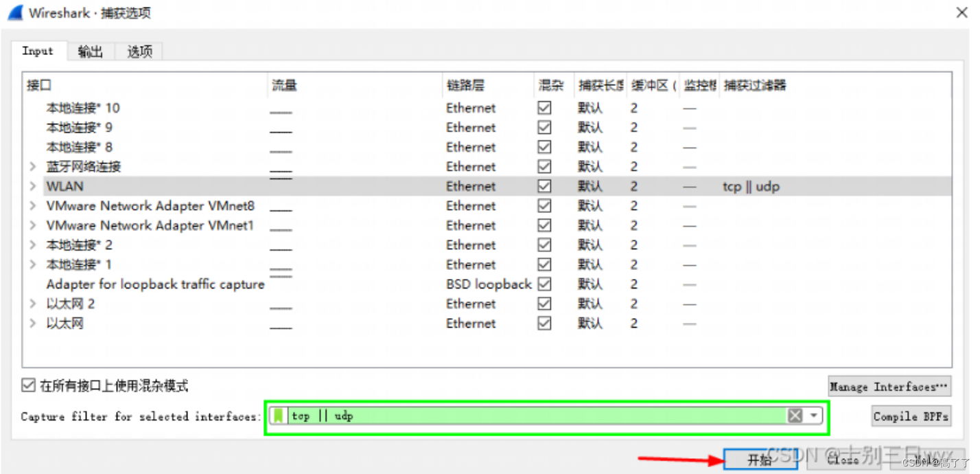
Task: Sort by 流量 column header
Action: (x=355, y=86)
